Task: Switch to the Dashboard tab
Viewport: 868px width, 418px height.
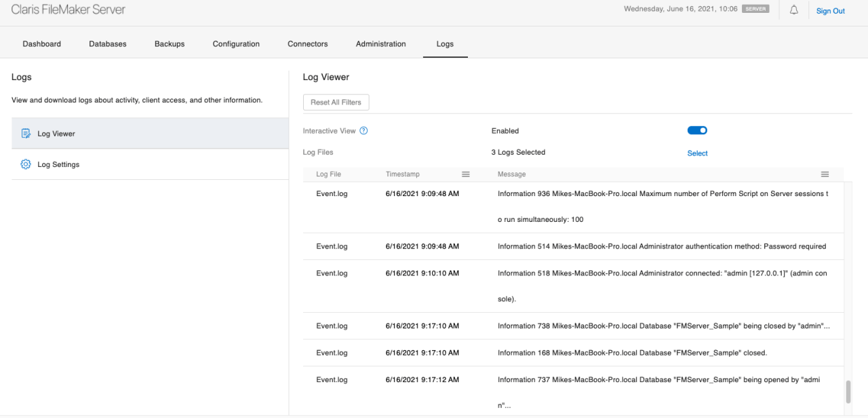Action: tap(42, 44)
